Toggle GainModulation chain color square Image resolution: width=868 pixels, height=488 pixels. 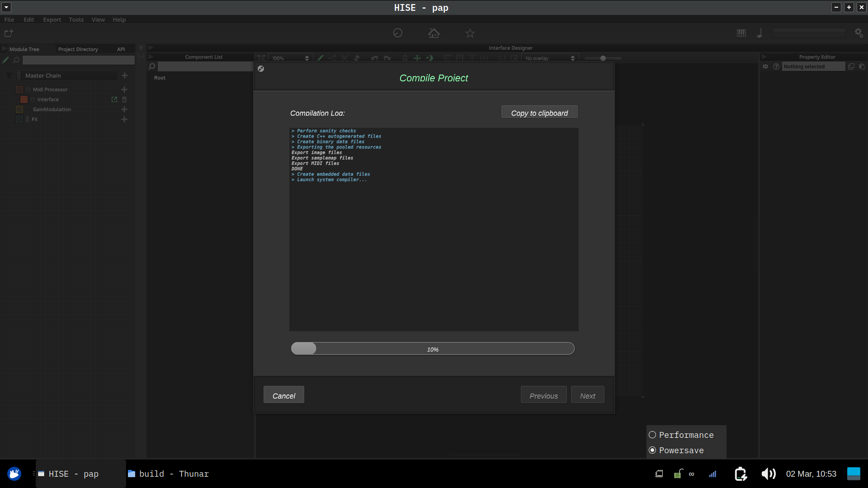19,109
